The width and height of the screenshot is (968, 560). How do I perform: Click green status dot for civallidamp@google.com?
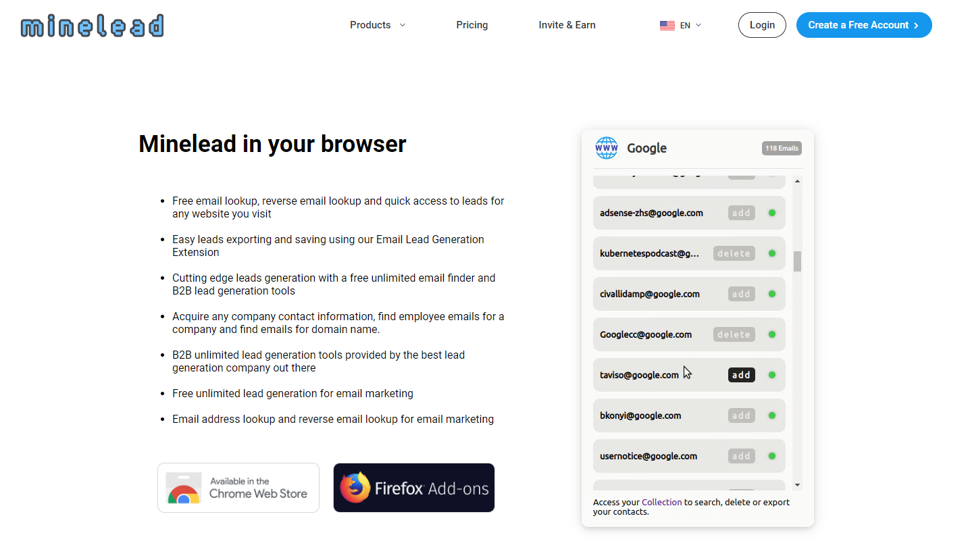tap(772, 294)
